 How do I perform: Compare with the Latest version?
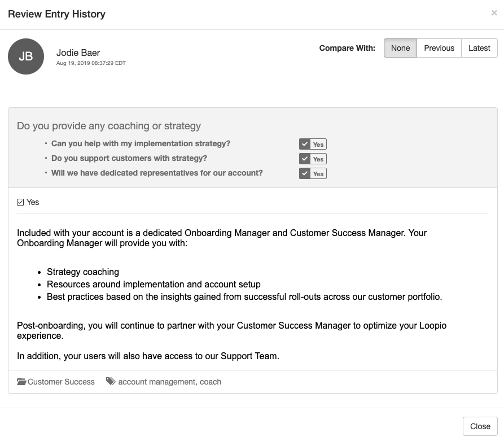coord(479,48)
